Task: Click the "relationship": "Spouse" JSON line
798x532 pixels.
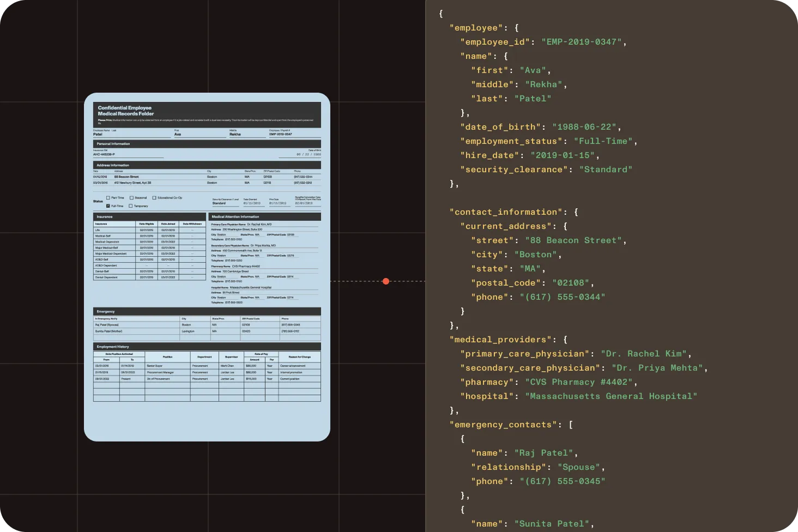Action: pyautogui.click(x=538, y=467)
